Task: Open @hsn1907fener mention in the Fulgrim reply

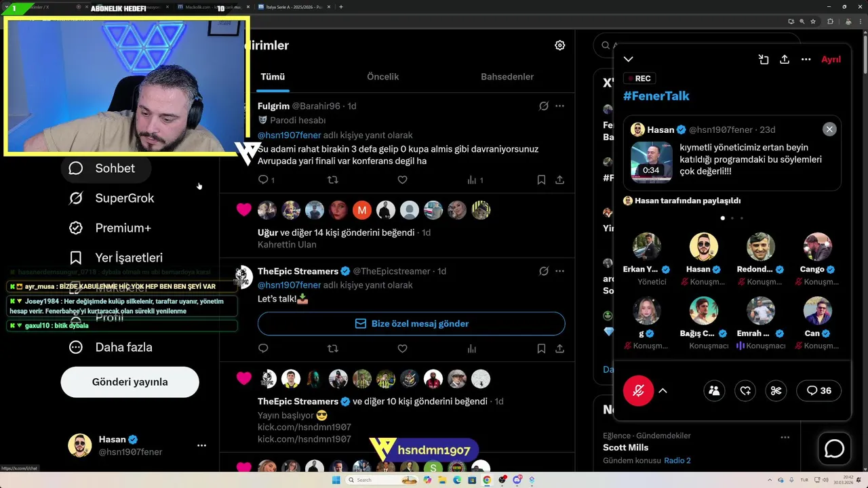Action: tap(290, 135)
